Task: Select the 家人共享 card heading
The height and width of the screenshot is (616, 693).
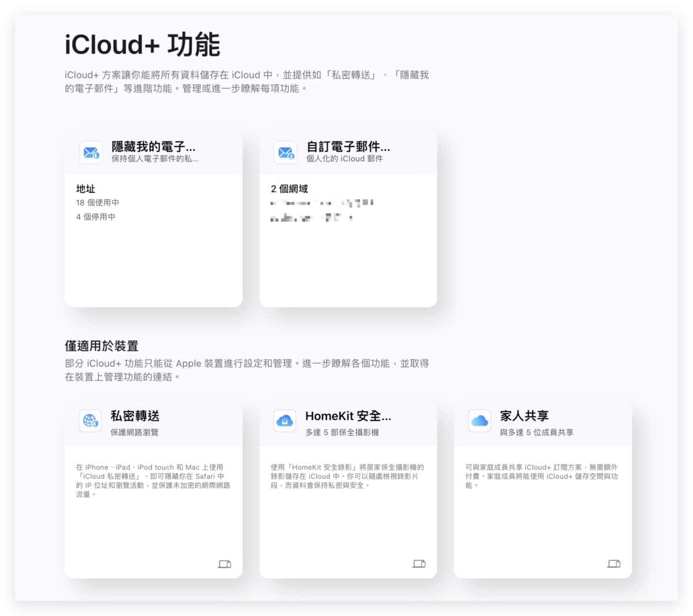Action: tap(524, 416)
